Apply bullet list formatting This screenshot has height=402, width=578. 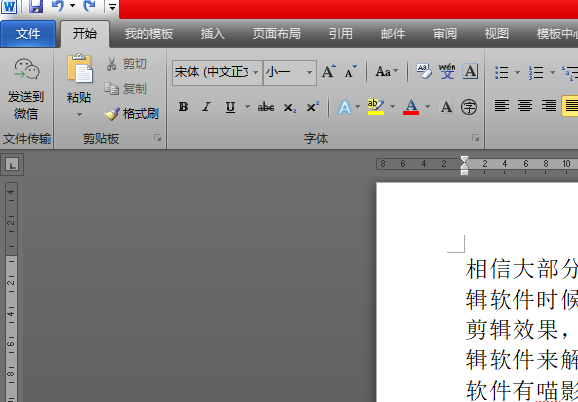click(502, 73)
